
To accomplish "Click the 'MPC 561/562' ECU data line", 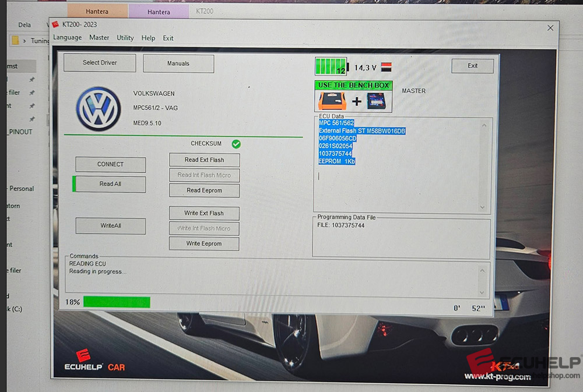I will [x=336, y=123].
